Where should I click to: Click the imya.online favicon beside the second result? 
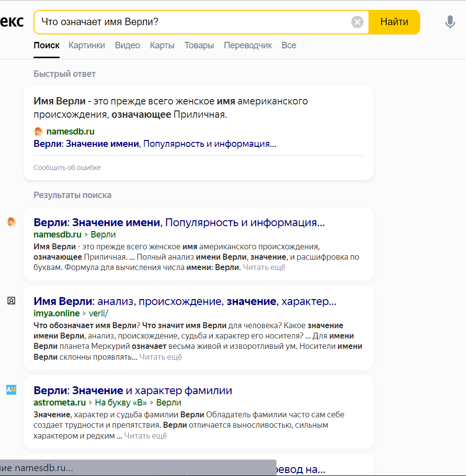(11, 301)
